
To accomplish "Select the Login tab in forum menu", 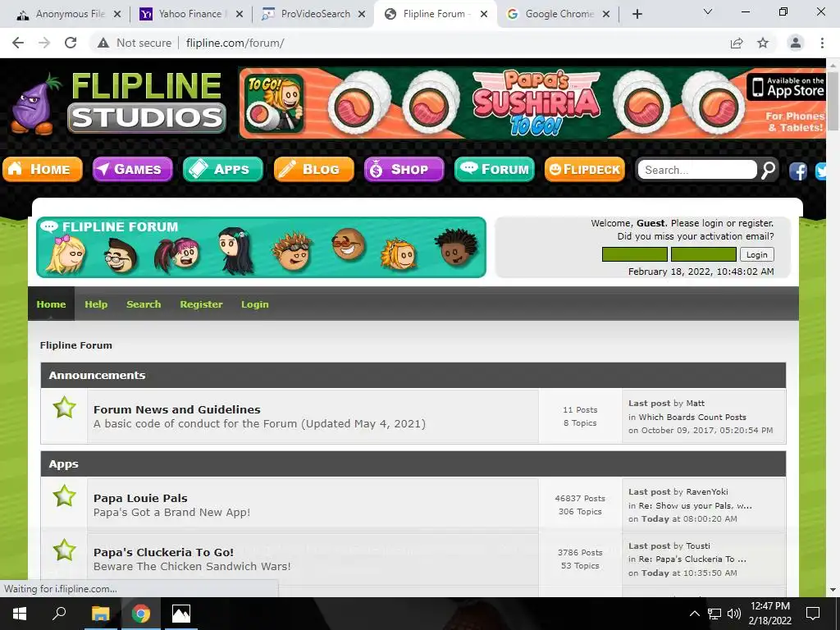I will pyautogui.click(x=254, y=304).
